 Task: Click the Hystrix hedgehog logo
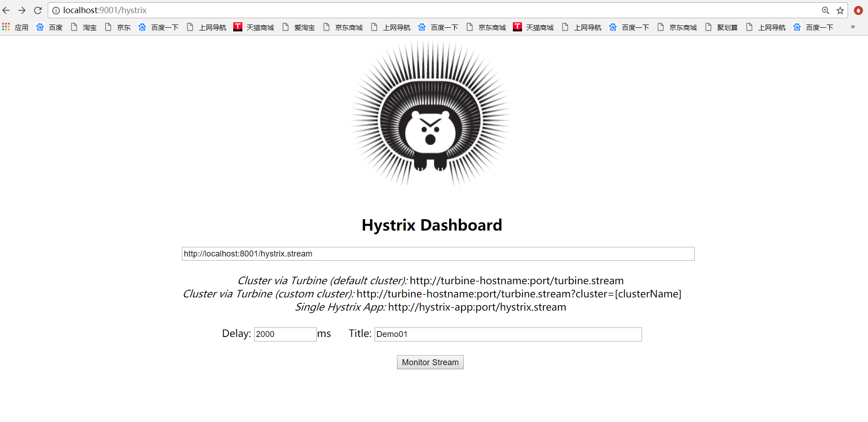click(x=431, y=114)
